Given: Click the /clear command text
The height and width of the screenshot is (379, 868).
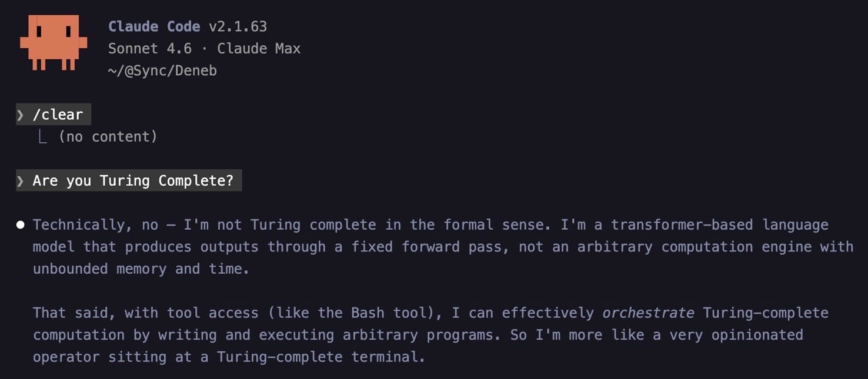Looking at the screenshot, I should point(58,115).
